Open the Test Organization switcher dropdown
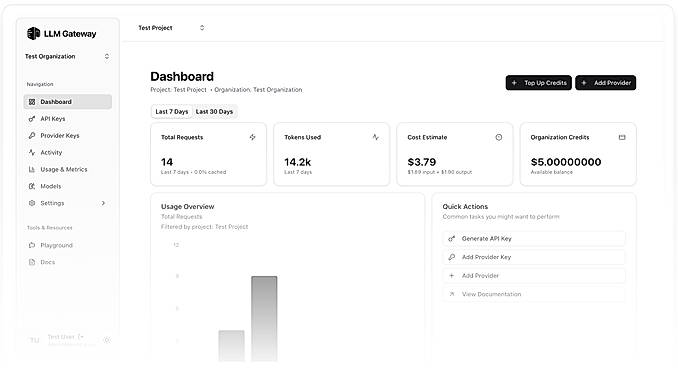Screen dimensions: 678x368 [x=67, y=57]
